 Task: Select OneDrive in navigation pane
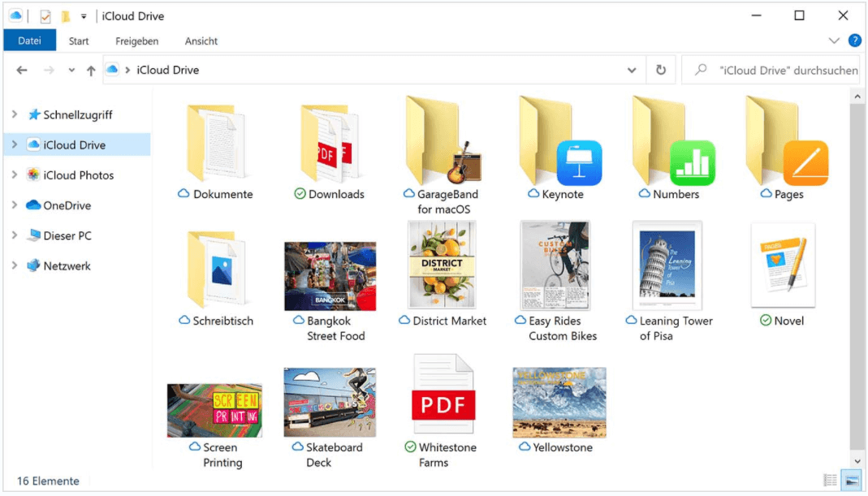[67, 205]
